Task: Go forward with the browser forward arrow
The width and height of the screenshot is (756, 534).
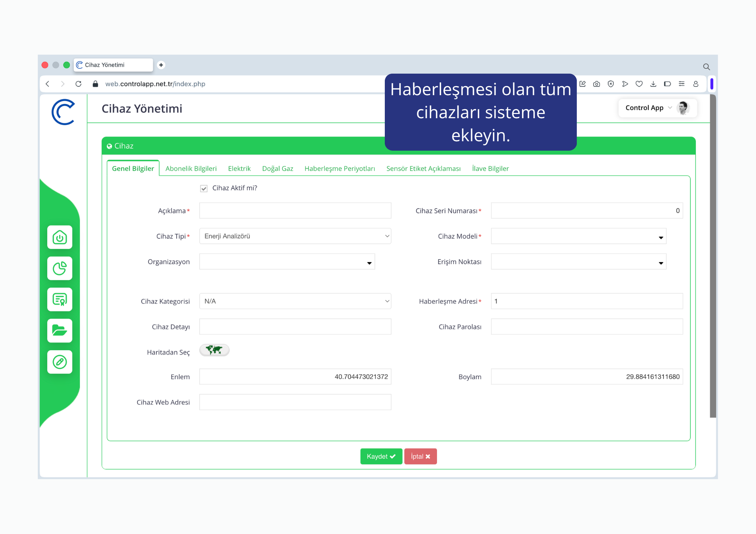Action: tap(63, 84)
